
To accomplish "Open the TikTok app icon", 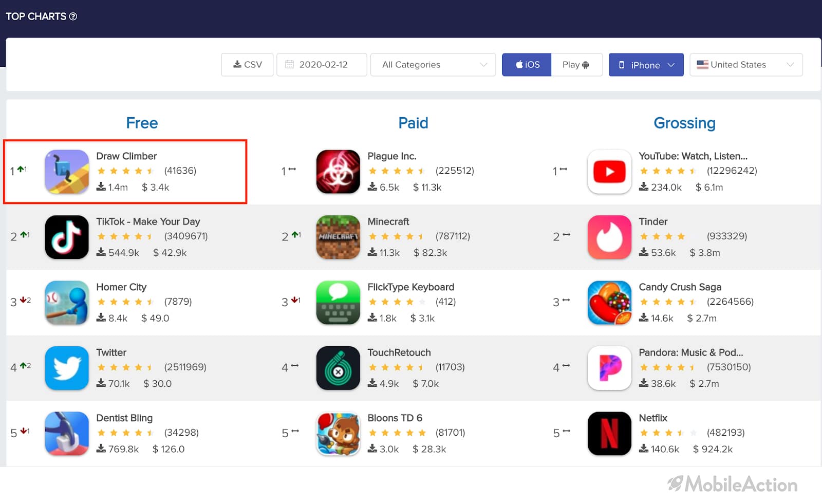I will tap(67, 237).
